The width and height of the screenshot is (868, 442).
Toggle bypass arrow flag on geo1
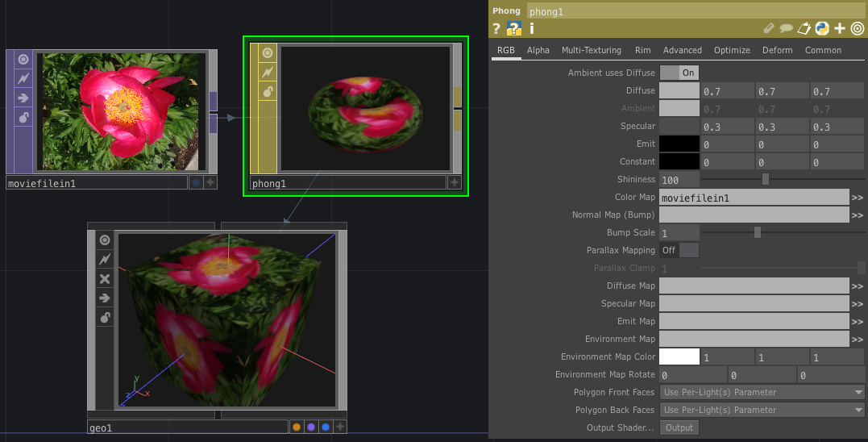tap(105, 298)
